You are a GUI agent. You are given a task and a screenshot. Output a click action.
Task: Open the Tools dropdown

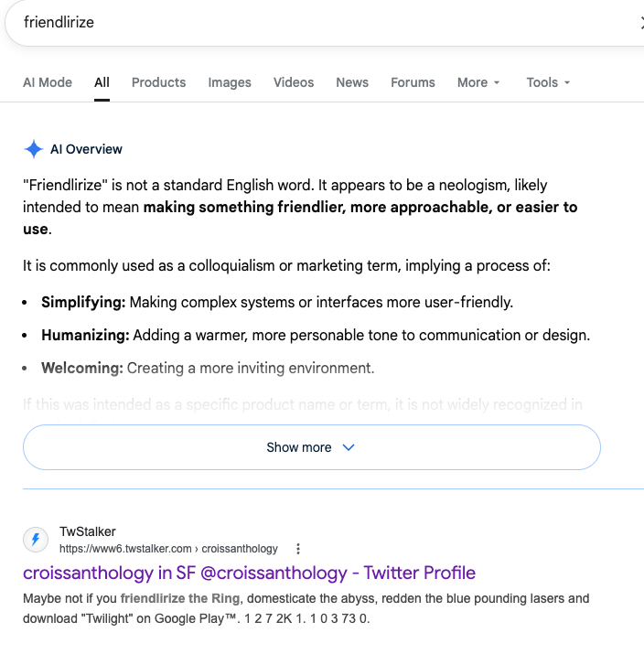(x=548, y=82)
